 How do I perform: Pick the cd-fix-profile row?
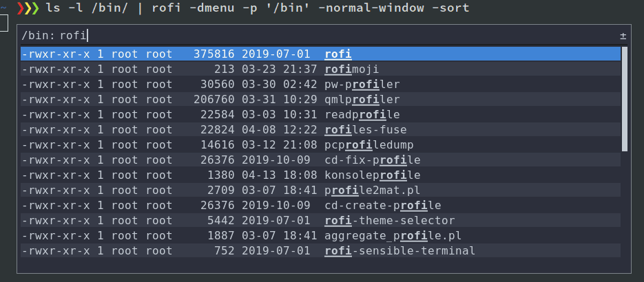pos(320,160)
